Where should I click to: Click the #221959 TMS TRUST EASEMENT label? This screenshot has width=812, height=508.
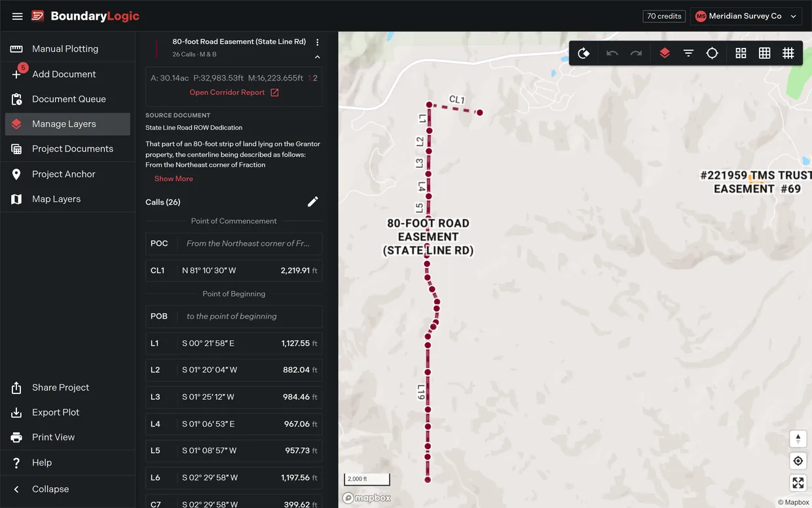756,182
